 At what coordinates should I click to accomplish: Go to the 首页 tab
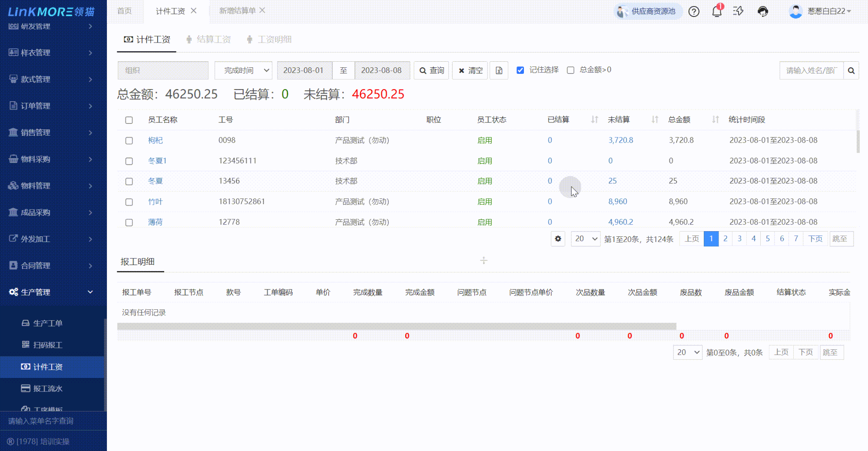(125, 11)
